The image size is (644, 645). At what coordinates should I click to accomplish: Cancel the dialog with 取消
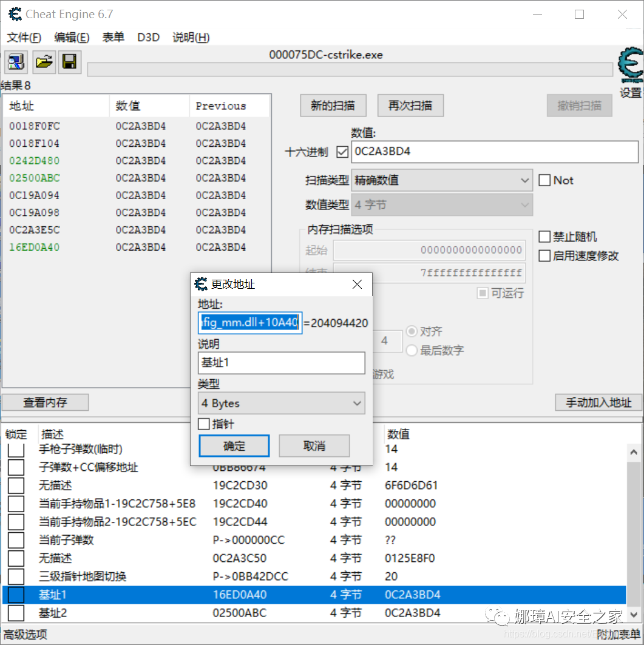[x=314, y=446]
